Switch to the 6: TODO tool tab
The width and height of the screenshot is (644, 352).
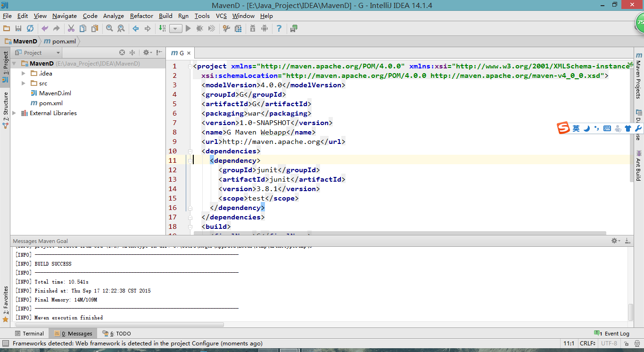(x=117, y=333)
